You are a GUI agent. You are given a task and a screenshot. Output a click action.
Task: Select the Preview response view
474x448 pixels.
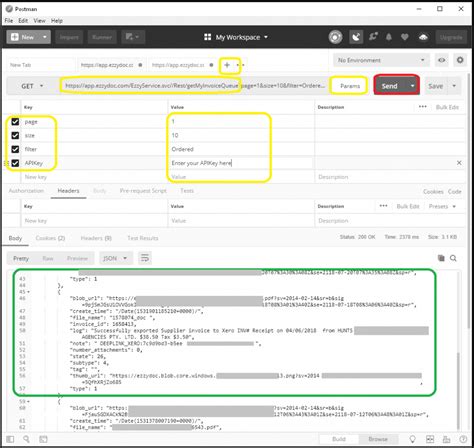coord(77,258)
